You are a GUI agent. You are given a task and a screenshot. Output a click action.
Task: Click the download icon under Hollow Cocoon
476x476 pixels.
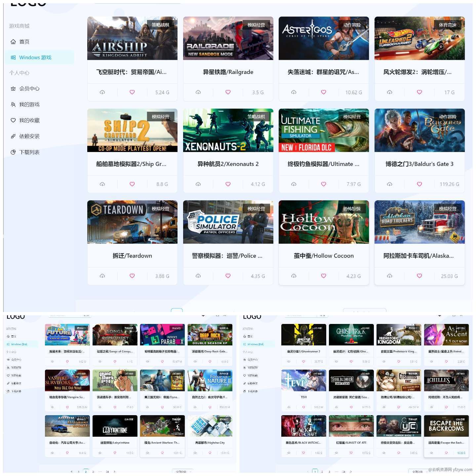tap(294, 276)
